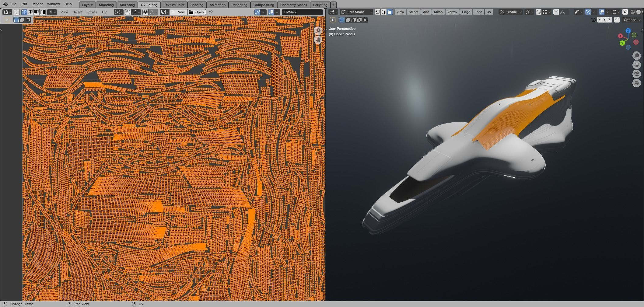The width and height of the screenshot is (644, 307).
Task: Toggle gizmos in the UV editor
Action: 257,12
